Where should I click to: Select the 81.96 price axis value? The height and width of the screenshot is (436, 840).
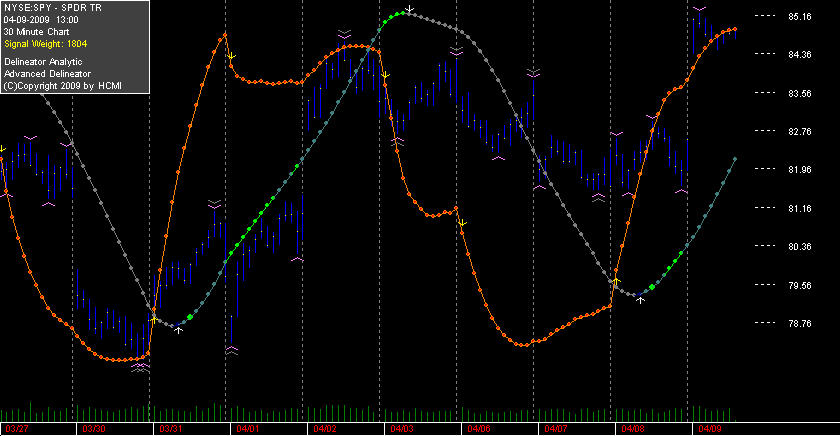click(x=800, y=170)
